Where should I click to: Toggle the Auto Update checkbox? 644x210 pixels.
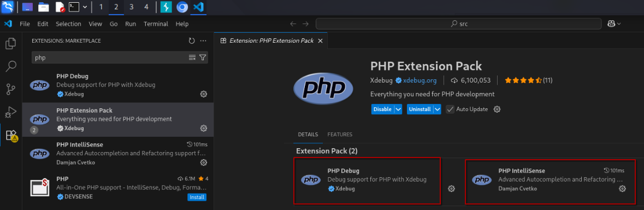pyautogui.click(x=450, y=109)
